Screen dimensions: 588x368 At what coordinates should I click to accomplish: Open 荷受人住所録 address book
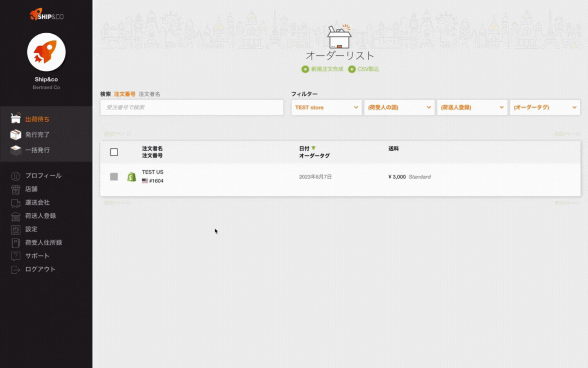[x=43, y=243]
